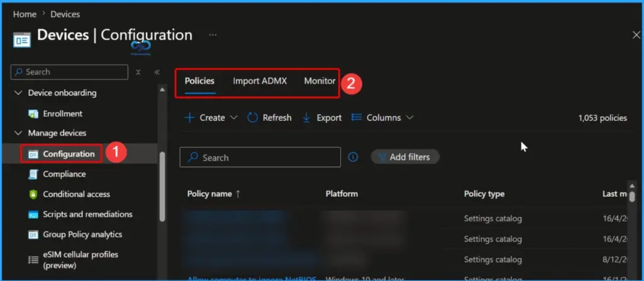Collapse the Manage devices section
The width and height of the screenshot is (644, 281).
click(x=18, y=133)
